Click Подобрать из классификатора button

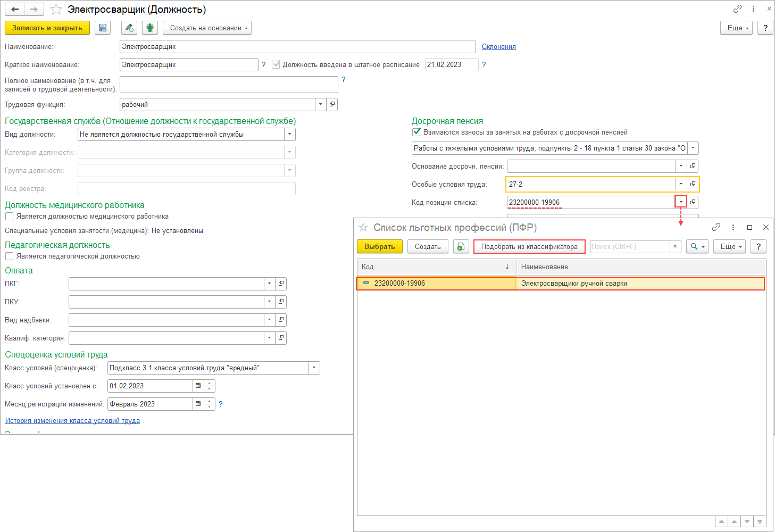[529, 246]
